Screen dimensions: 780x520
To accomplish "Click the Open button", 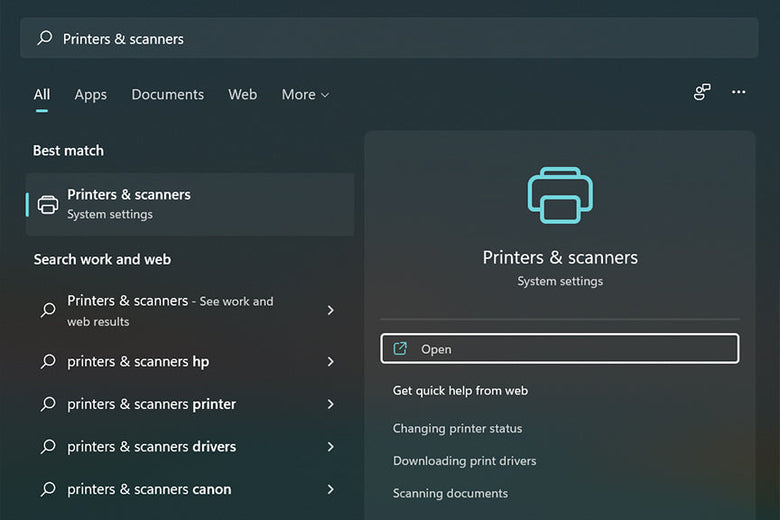I will 560,348.
